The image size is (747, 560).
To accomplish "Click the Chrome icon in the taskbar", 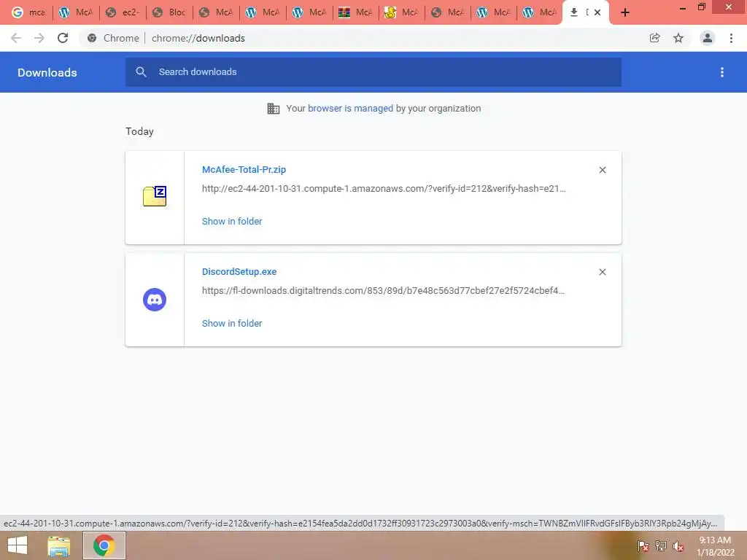I will (x=104, y=545).
